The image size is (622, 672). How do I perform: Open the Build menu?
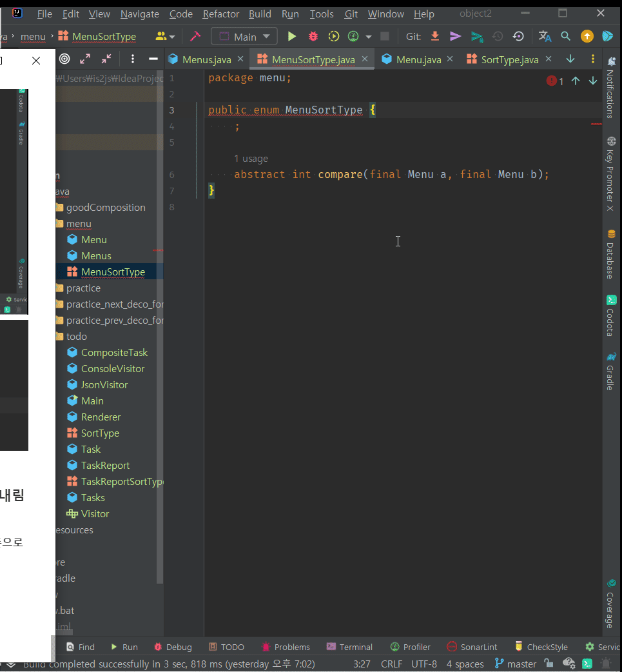click(x=260, y=14)
